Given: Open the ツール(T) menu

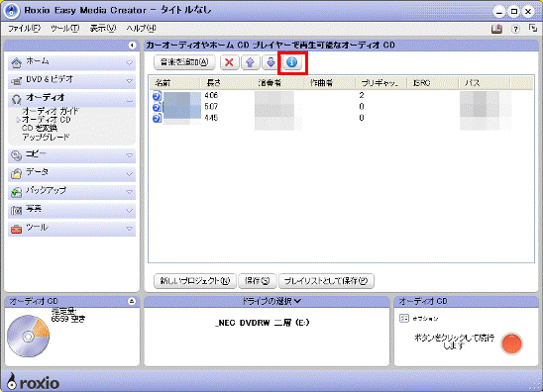Looking at the screenshot, I should pos(65,29).
